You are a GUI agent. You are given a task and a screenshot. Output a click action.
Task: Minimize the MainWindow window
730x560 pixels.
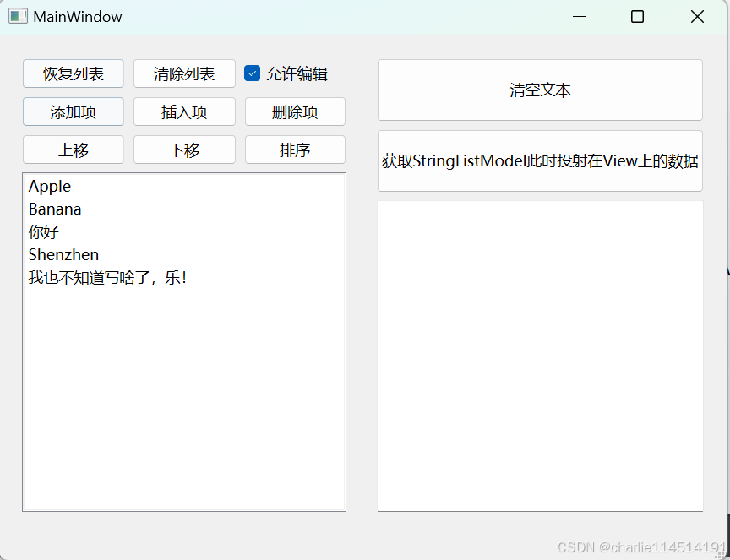click(579, 17)
